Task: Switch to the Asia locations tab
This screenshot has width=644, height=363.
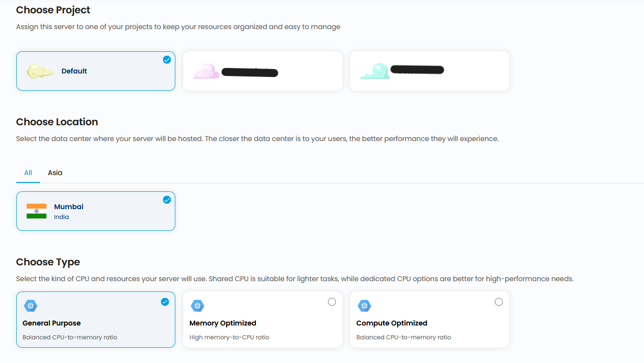Action: coord(55,173)
